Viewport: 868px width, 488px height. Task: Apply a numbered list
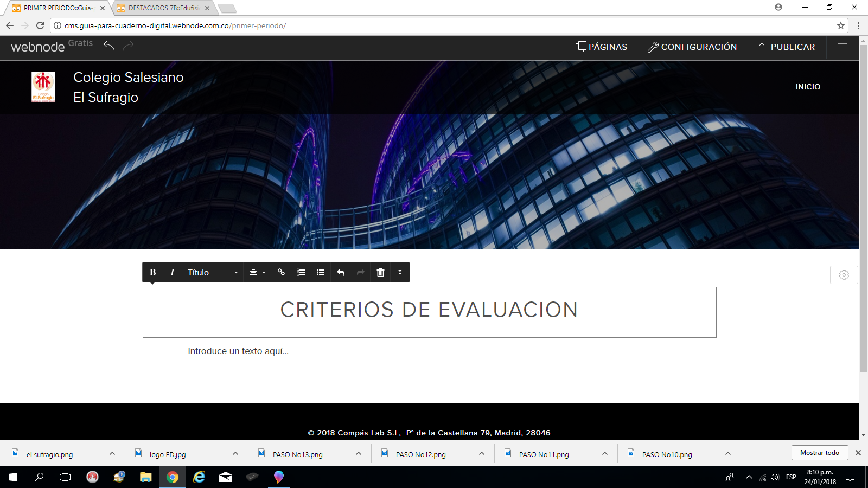point(301,272)
